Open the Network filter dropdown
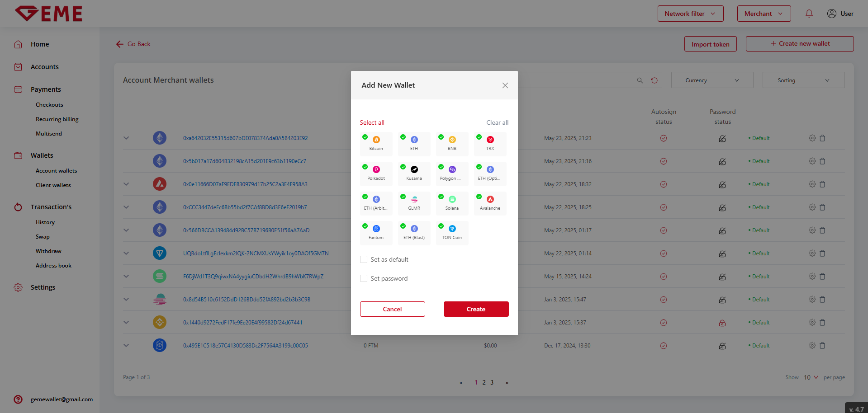Viewport: 868px width, 413px height. pyautogui.click(x=690, y=14)
